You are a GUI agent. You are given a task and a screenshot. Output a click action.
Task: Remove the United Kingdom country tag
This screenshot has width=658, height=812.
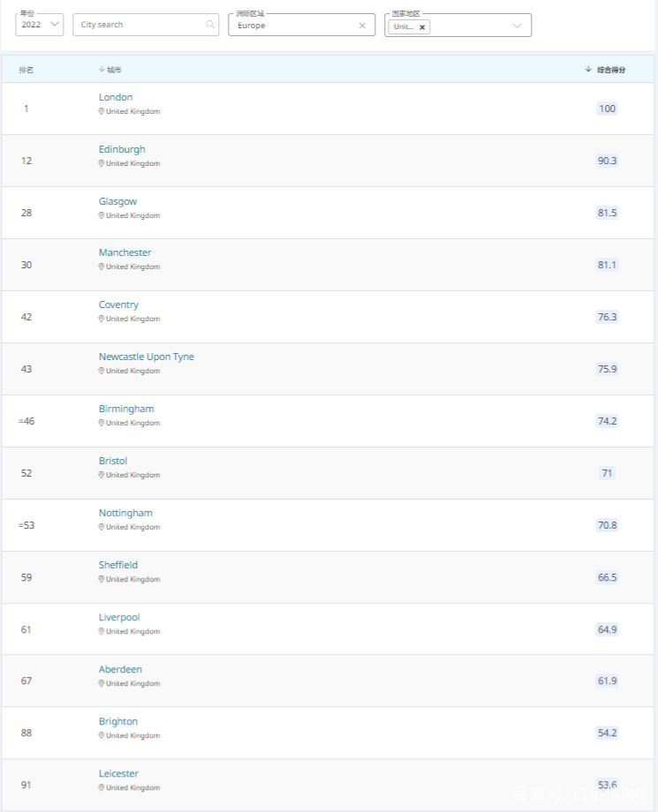[422, 27]
